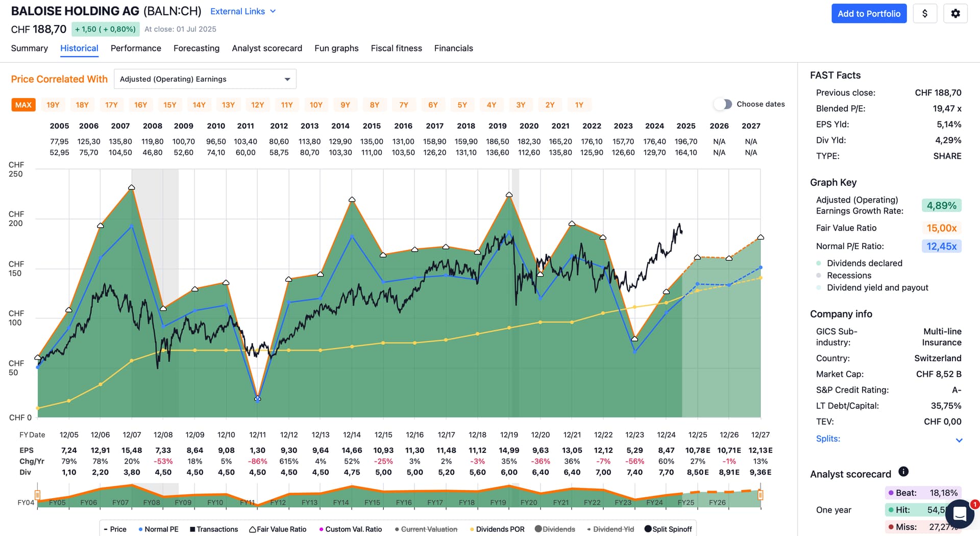
Task: Toggle Dividends declared graph key
Action: 859,263
